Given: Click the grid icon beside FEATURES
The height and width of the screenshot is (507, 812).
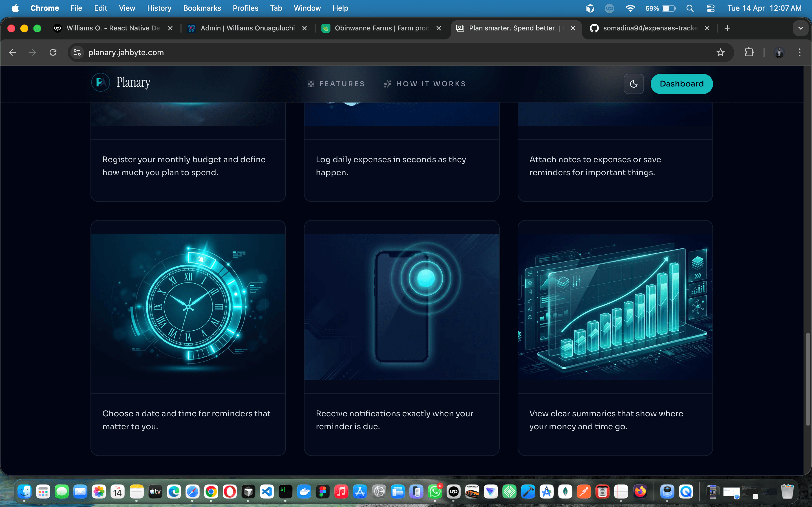Looking at the screenshot, I should pyautogui.click(x=310, y=84).
